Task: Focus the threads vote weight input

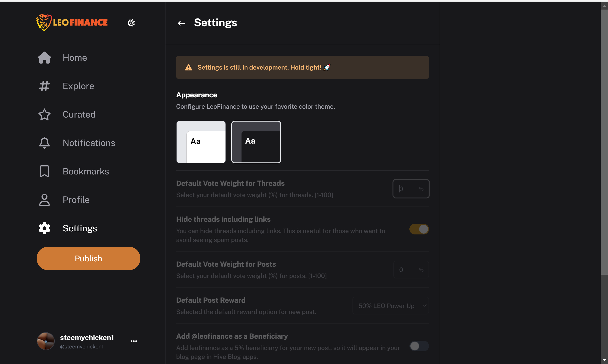Action: click(x=411, y=189)
